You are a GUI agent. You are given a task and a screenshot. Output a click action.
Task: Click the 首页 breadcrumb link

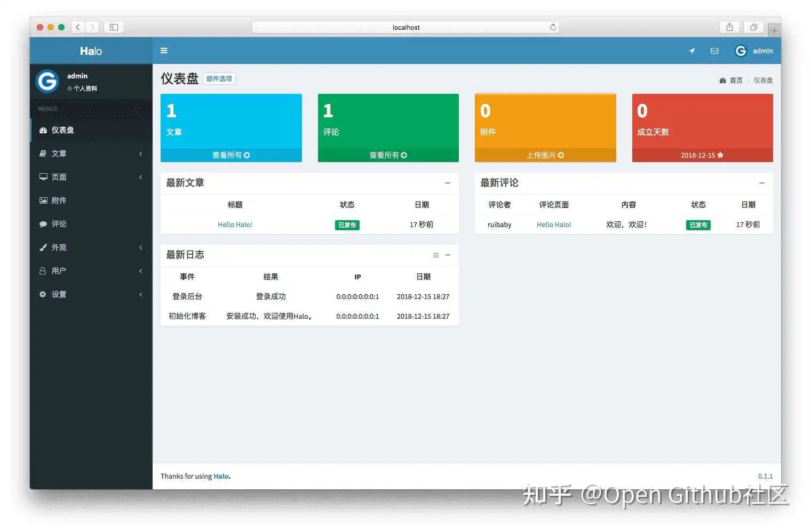736,80
